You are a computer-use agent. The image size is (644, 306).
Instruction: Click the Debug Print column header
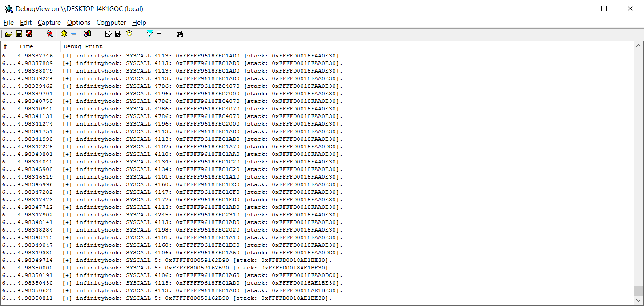tap(269, 46)
